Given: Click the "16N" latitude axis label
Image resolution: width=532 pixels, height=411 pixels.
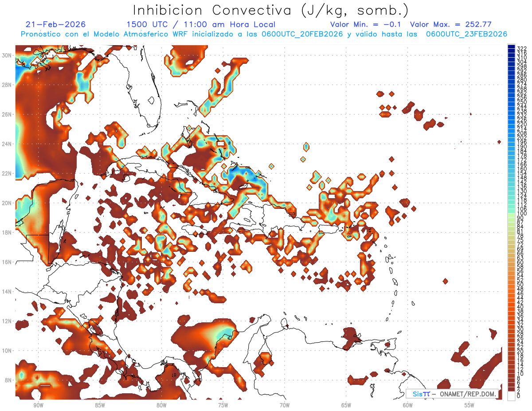Looking at the screenshot, I should pyautogui.click(x=6, y=262).
